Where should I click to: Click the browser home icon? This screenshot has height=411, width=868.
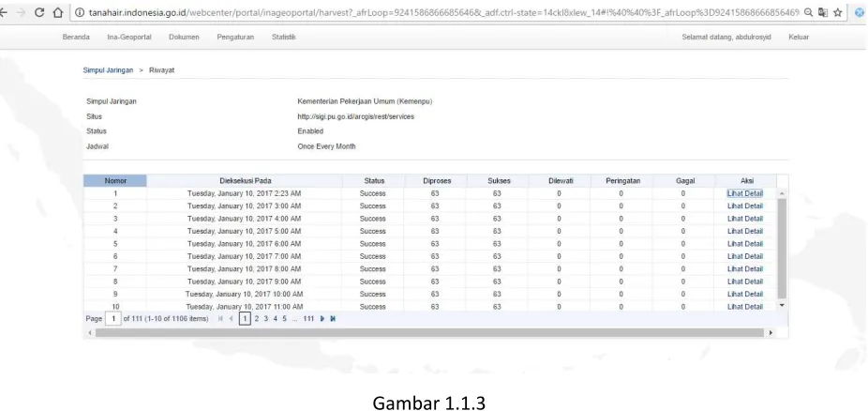click(x=57, y=13)
